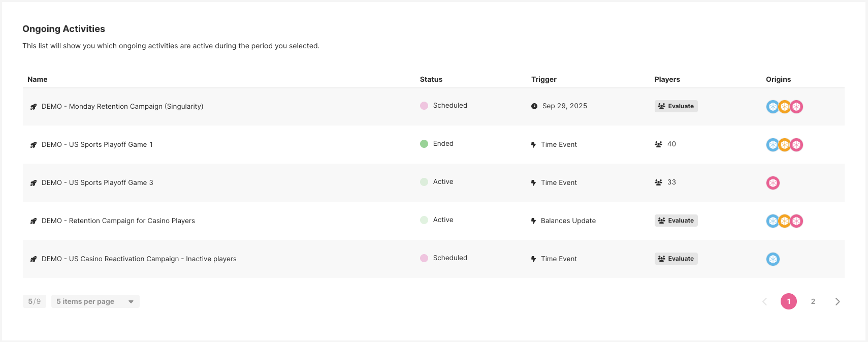
Task: Click the clock icon next to Sep 29, 2025
Action: coord(534,106)
